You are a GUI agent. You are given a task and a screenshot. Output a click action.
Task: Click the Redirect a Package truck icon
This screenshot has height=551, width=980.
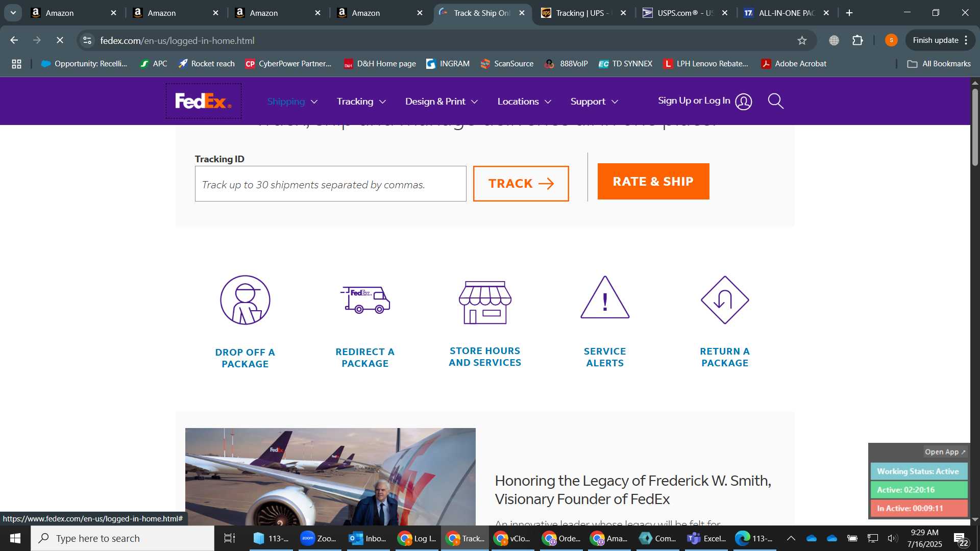365,300
